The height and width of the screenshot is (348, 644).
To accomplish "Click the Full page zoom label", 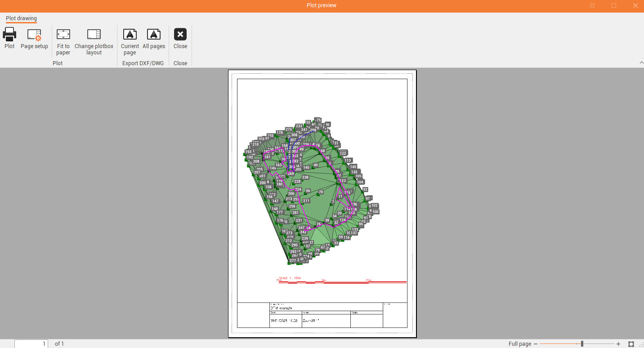I will [519, 344].
